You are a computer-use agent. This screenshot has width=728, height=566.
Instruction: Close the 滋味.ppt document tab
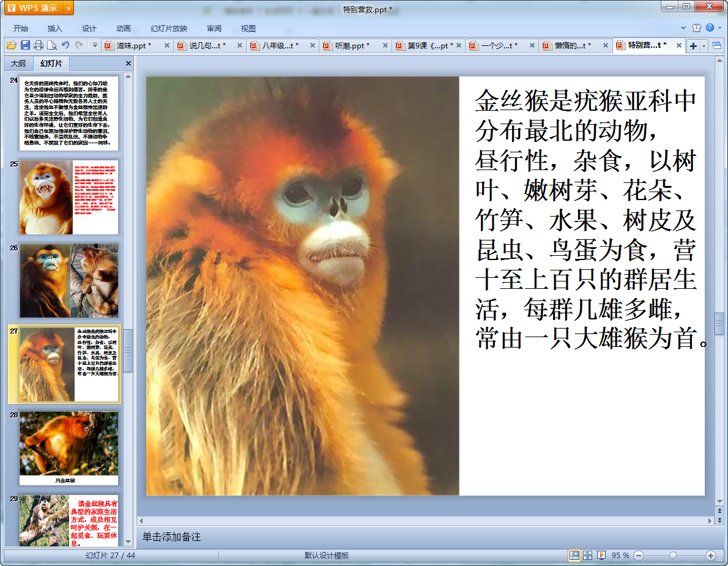point(166,45)
